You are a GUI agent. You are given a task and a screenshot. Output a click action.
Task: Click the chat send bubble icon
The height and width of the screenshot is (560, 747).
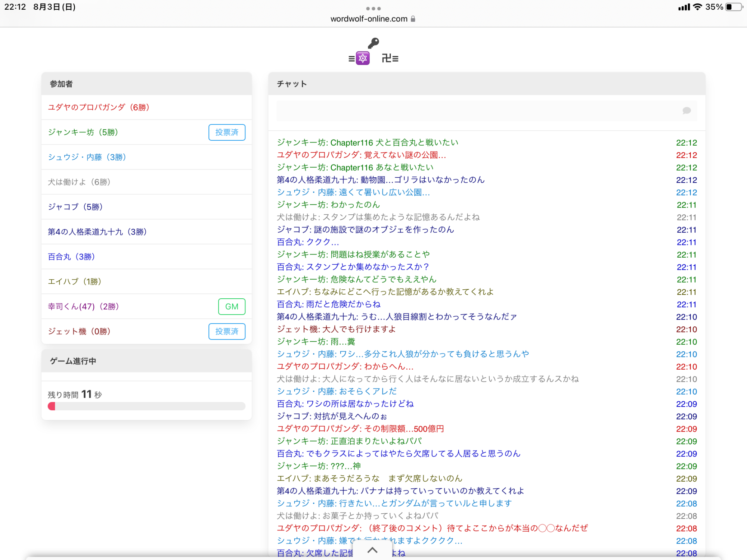point(686,111)
